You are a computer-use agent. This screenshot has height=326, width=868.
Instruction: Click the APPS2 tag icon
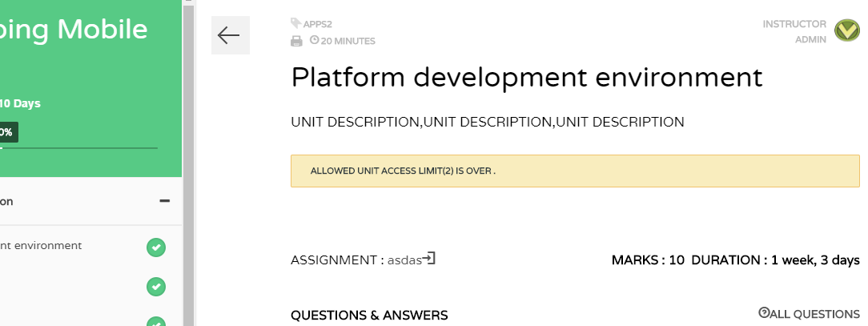296,23
